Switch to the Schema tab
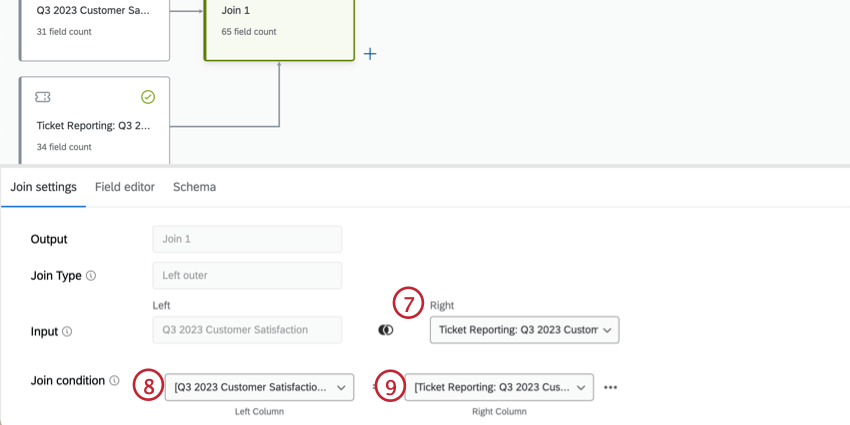The height and width of the screenshot is (425, 850). point(194,187)
